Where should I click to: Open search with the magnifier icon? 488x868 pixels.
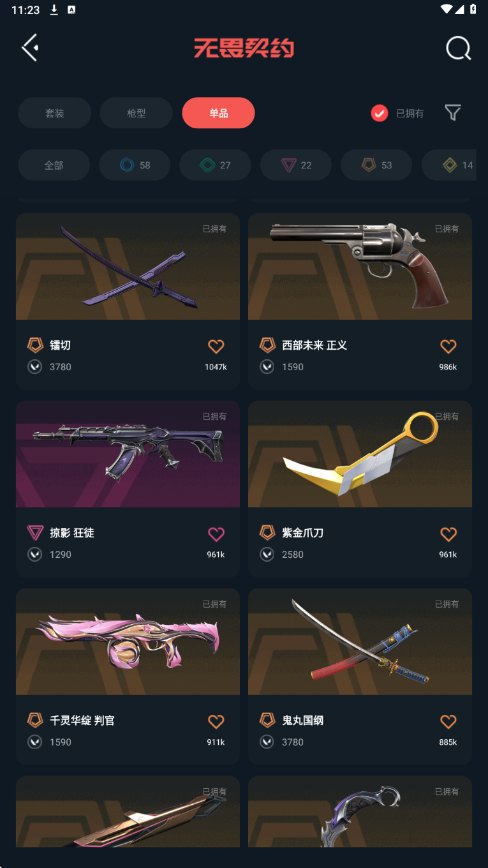tap(458, 48)
